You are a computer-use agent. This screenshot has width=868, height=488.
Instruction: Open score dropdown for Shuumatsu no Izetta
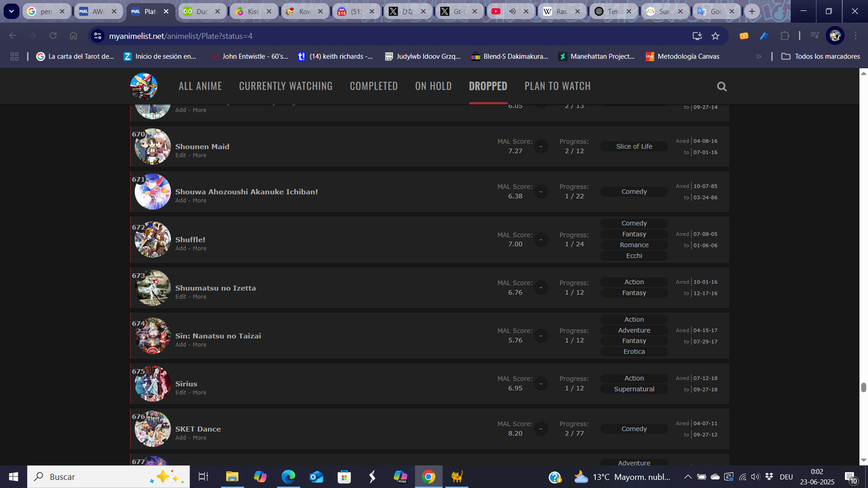(x=540, y=287)
